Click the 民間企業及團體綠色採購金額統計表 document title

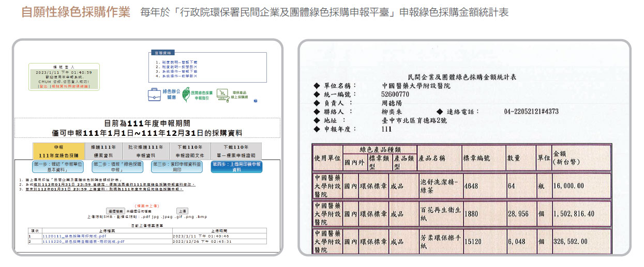pyautogui.click(x=462, y=77)
